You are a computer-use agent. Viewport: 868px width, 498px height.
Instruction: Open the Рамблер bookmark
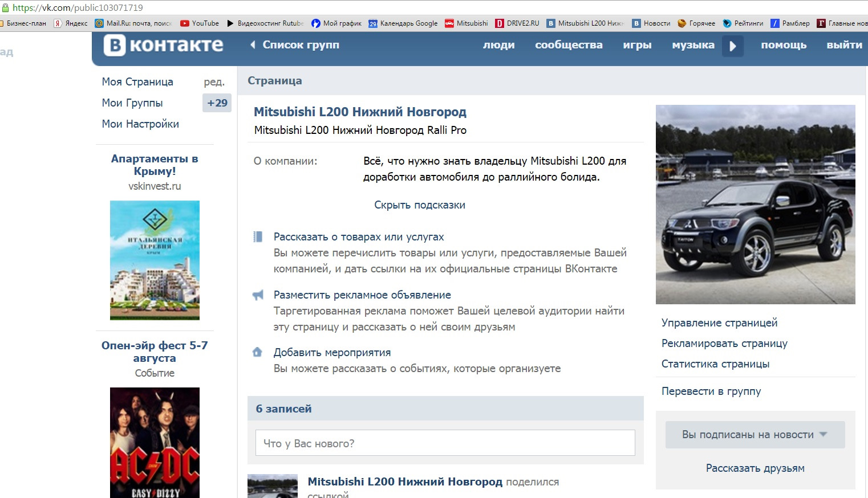pyautogui.click(x=790, y=23)
